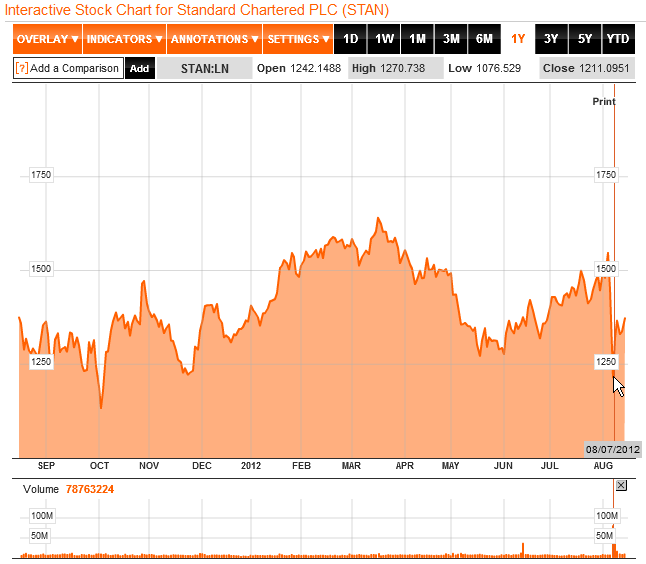
Task: Click the left 50M volume axis label
Action: point(40,536)
